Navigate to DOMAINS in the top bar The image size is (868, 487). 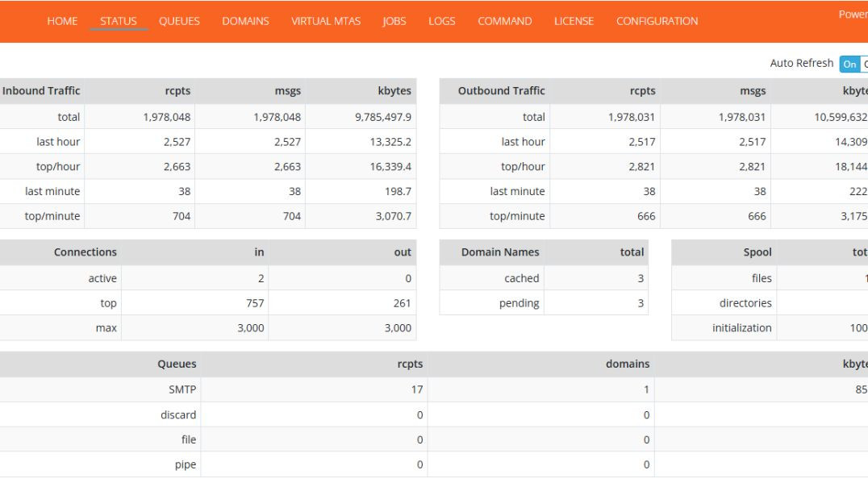(245, 21)
